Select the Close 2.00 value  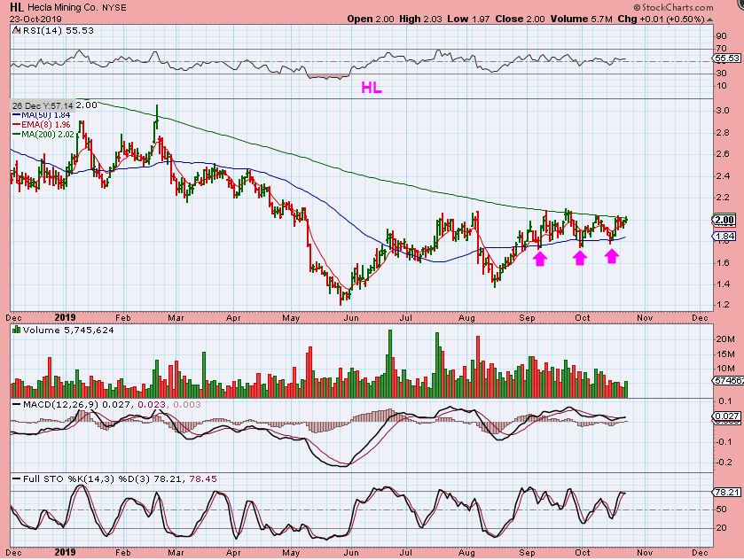[x=520, y=19]
